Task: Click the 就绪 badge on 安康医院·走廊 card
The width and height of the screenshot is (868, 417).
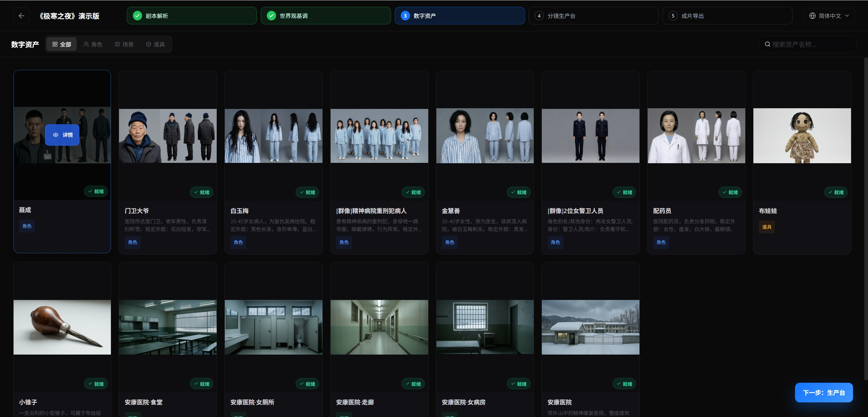Action: click(x=413, y=384)
